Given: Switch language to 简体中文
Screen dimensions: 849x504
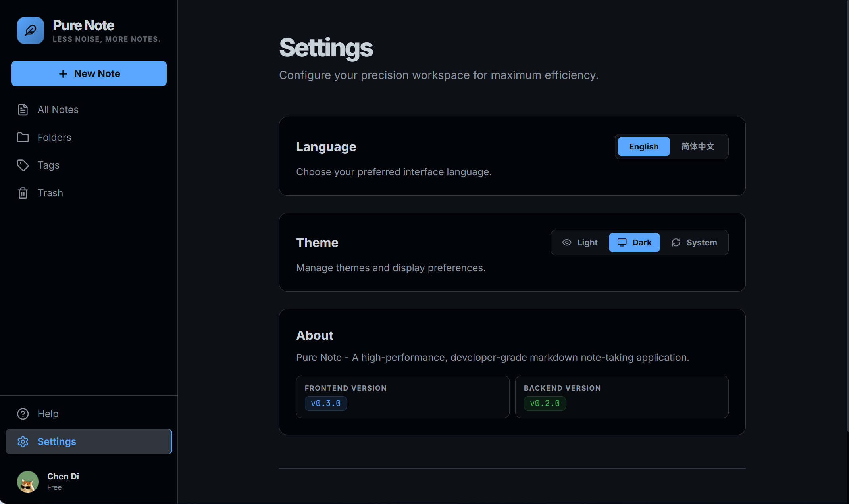Looking at the screenshot, I should [x=698, y=146].
